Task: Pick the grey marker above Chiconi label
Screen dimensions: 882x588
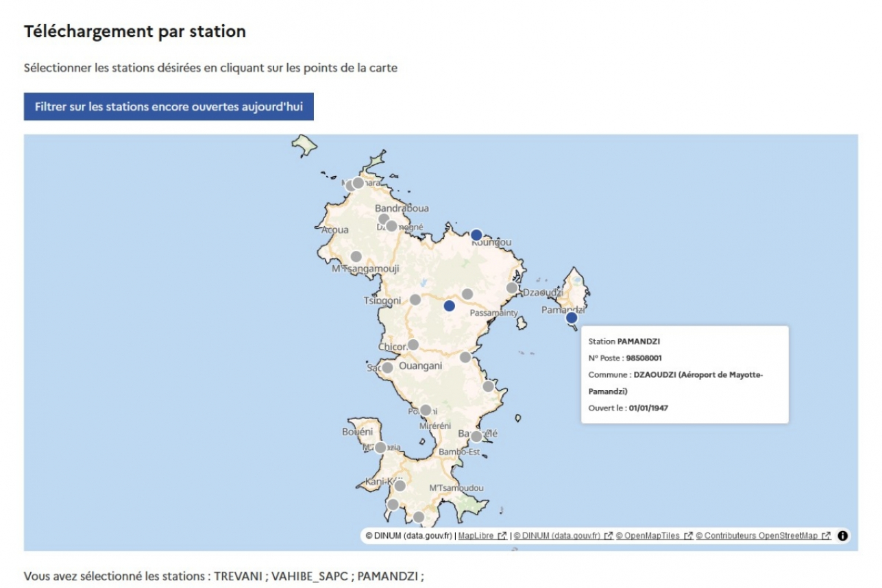Action: point(413,345)
